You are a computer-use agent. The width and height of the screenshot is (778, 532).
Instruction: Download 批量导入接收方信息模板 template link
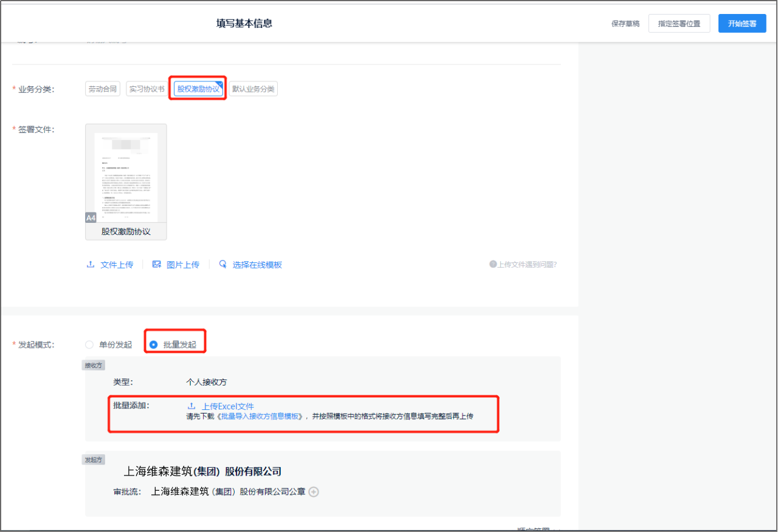point(261,417)
